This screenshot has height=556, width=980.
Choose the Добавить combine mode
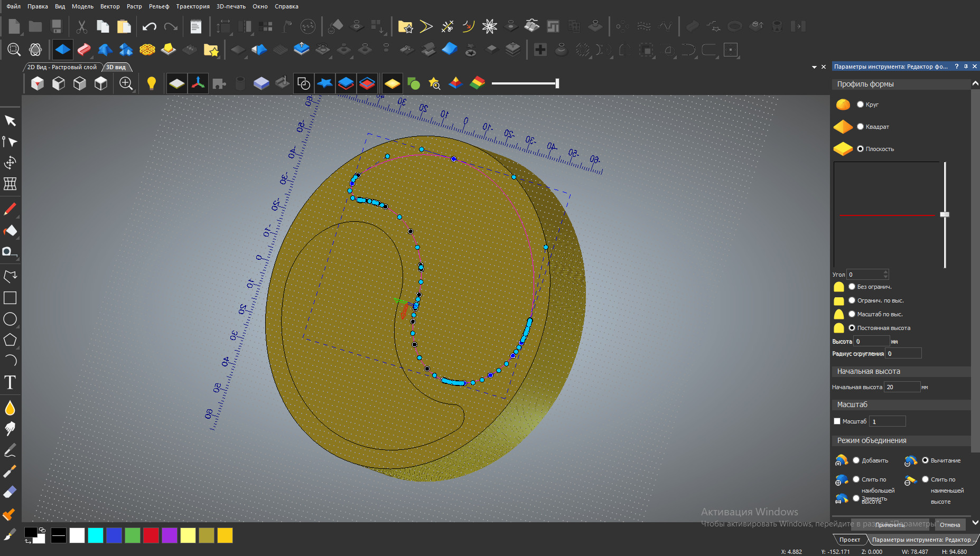point(856,460)
